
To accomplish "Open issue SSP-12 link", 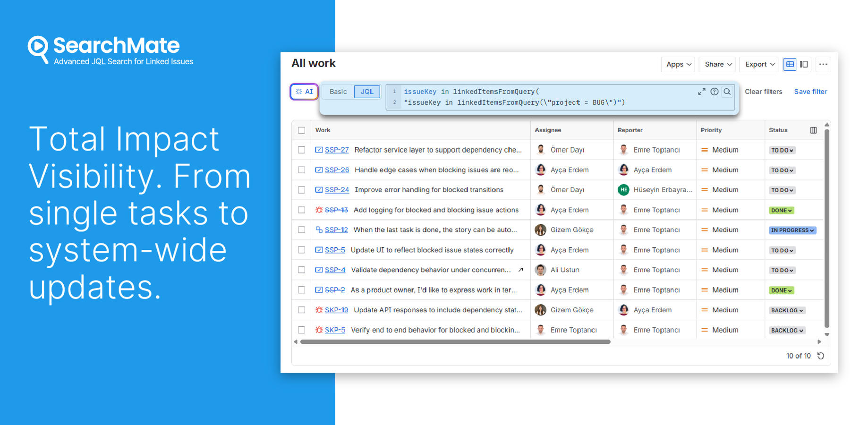I will coord(336,230).
